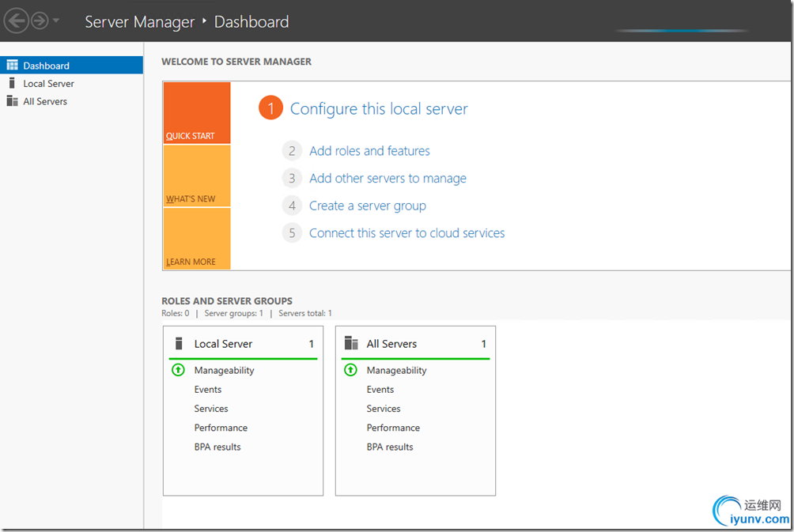Click Connect this server to cloud services

[x=407, y=233]
